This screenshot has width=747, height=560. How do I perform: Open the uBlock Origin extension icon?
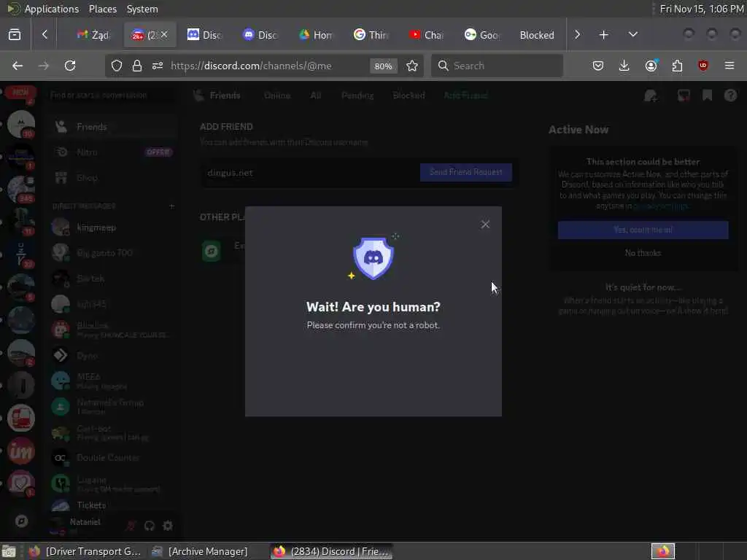pyautogui.click(x=703, y=66)
